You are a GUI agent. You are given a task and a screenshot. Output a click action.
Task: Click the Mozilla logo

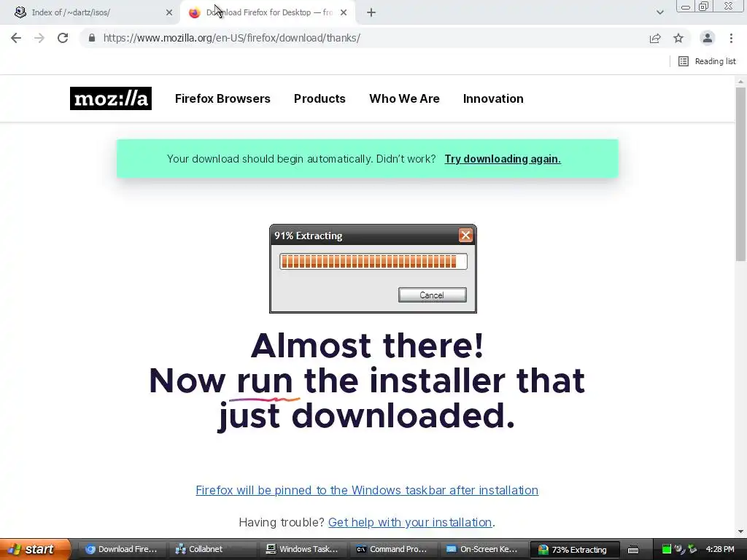111,98
